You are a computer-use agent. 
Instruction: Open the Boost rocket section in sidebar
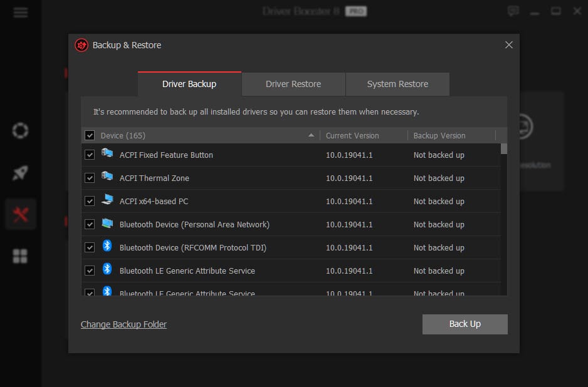(20, 173)
